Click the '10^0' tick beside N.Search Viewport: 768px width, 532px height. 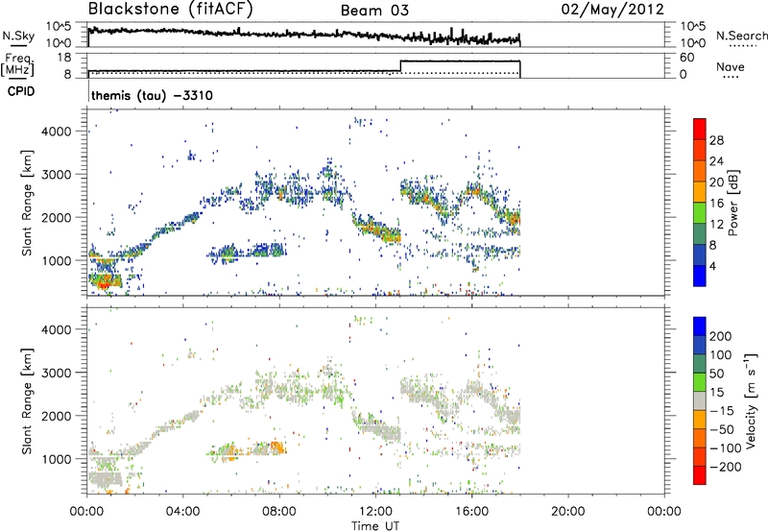[693, 43]
